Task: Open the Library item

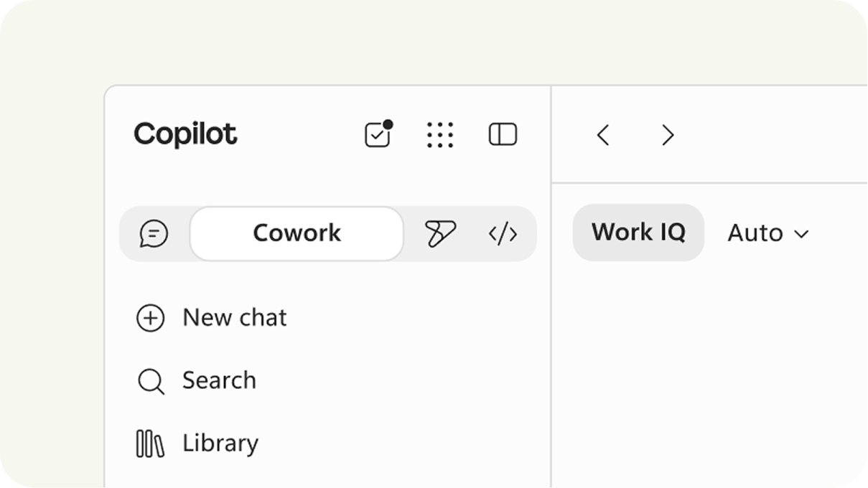Action: click(197, 444)
